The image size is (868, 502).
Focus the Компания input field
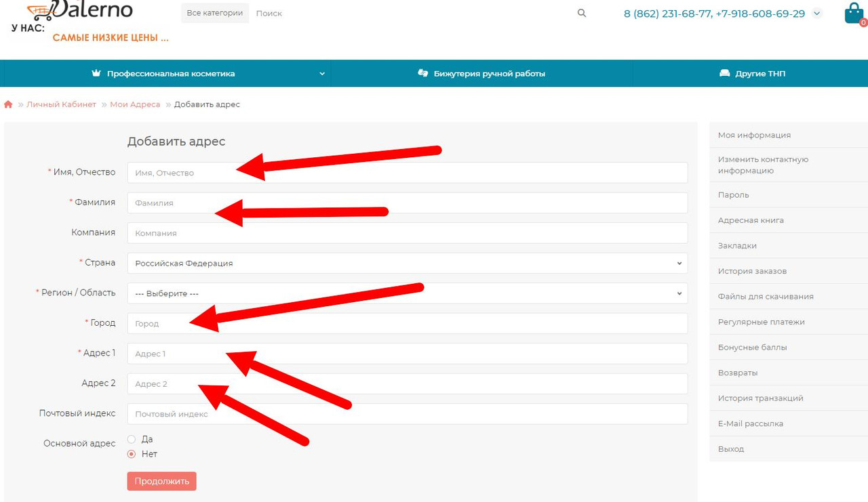pyautogui.click(x=408, y=232)
